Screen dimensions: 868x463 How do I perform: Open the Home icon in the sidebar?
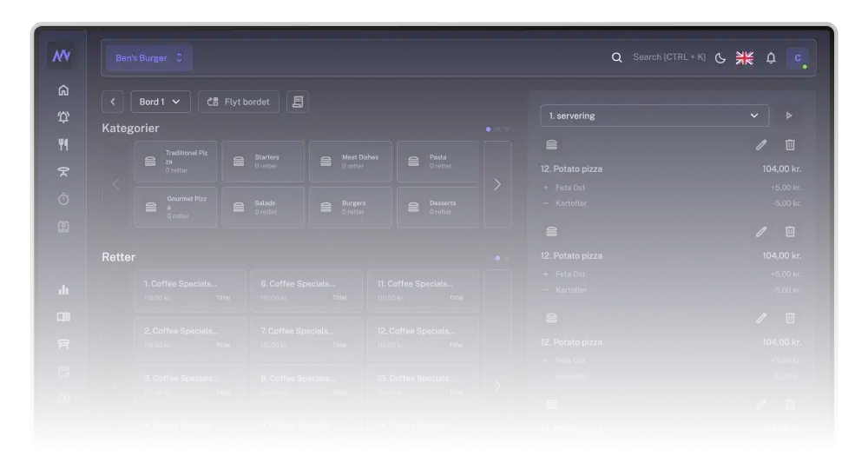click(63, 89)
